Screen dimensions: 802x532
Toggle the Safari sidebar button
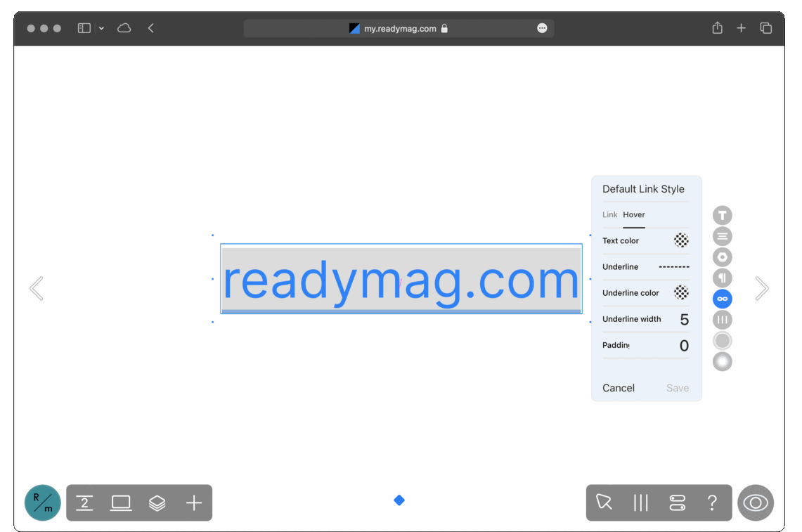pos(84,28)
